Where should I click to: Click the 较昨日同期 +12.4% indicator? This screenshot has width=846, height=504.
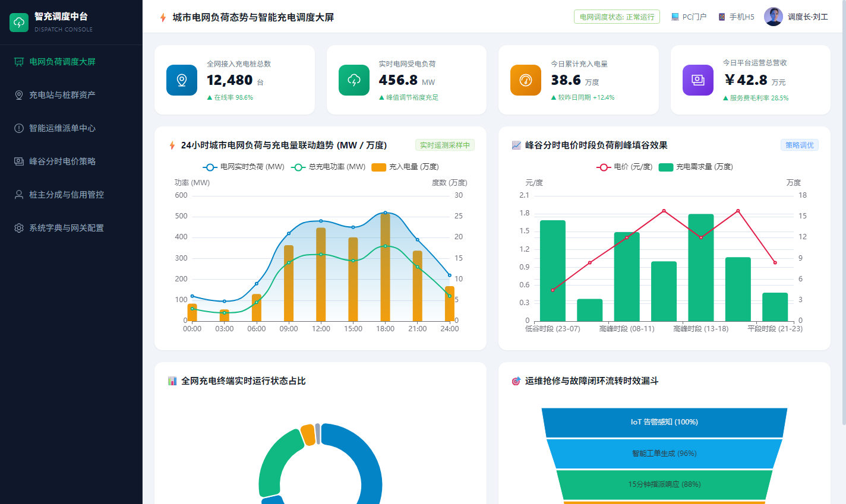point(583,97)
